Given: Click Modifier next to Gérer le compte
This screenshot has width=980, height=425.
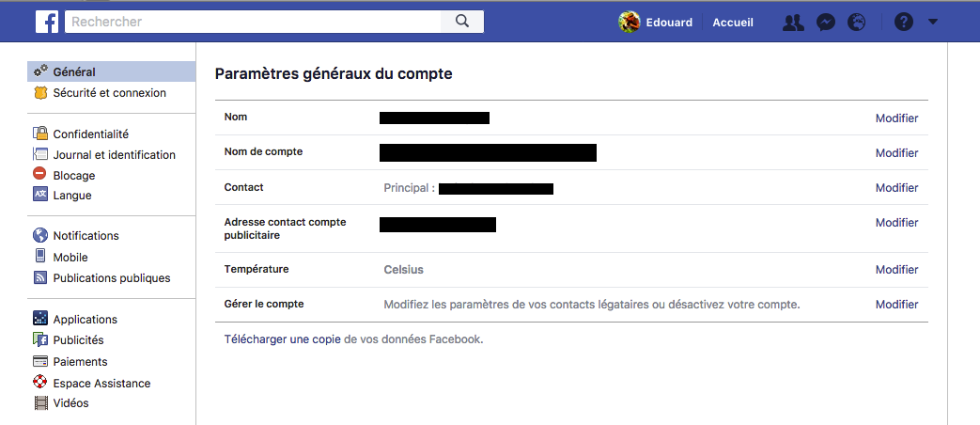Looking at the screenshot, I should pos(896,305).
